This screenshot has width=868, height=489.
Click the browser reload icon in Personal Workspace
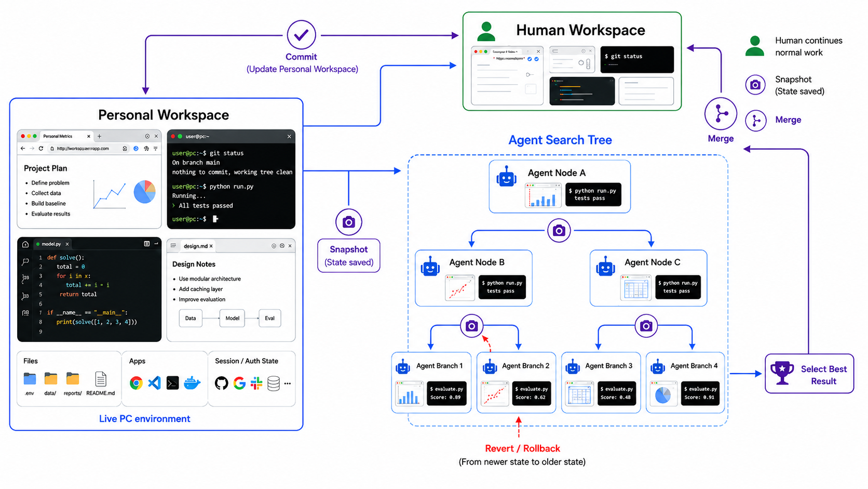(x=41, y=148)
